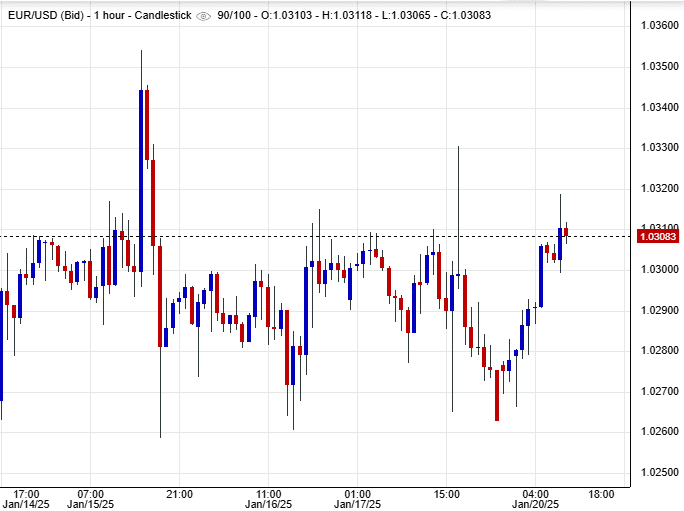This screenshot has height=511, width=684.
Task: Click the 1.03400 price axis label
Action: pos(659,107)
